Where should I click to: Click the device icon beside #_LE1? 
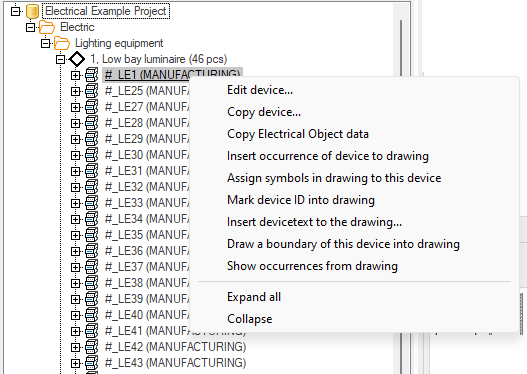click(91, 75)
